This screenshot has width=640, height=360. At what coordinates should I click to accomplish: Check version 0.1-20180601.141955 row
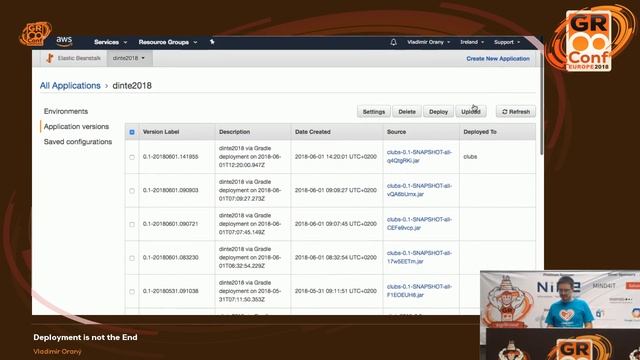pyautogui.click(x=132, y=157)
